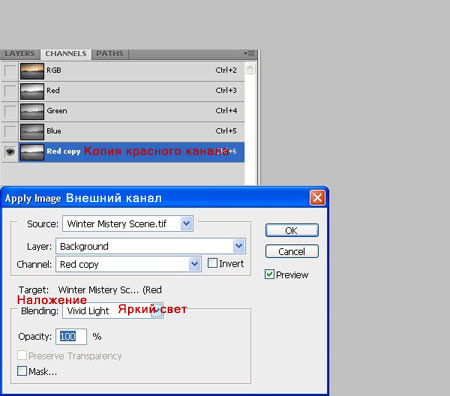Close the Apply Image dialog

coord(317,198)
